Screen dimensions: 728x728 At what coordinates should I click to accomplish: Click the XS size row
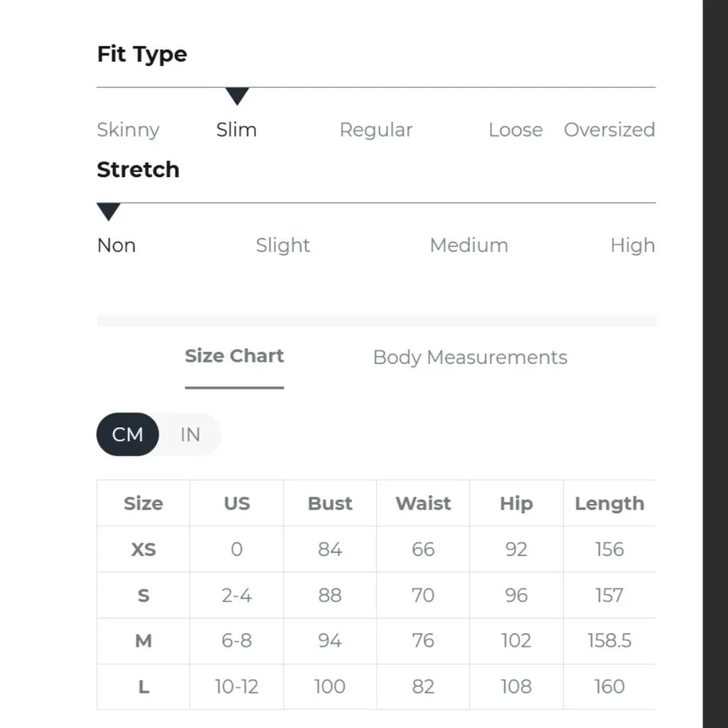click(143, 550)
